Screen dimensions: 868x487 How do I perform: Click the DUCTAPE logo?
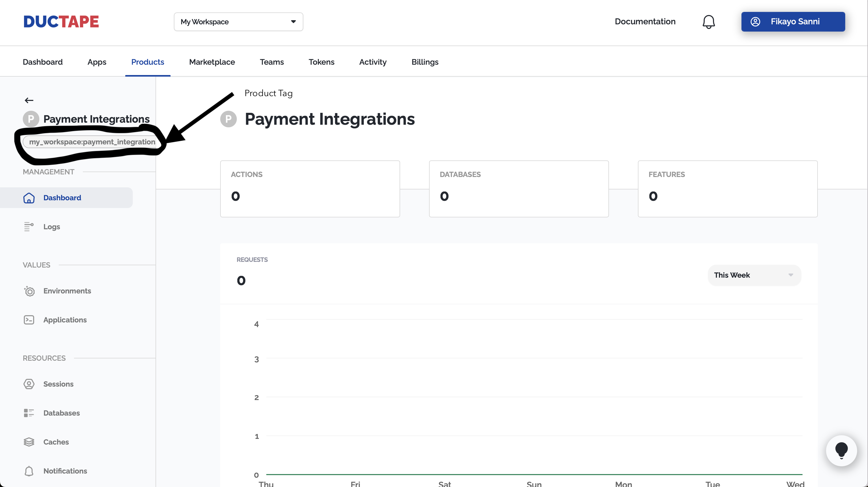pyautogui.click(x=61, y=21)
